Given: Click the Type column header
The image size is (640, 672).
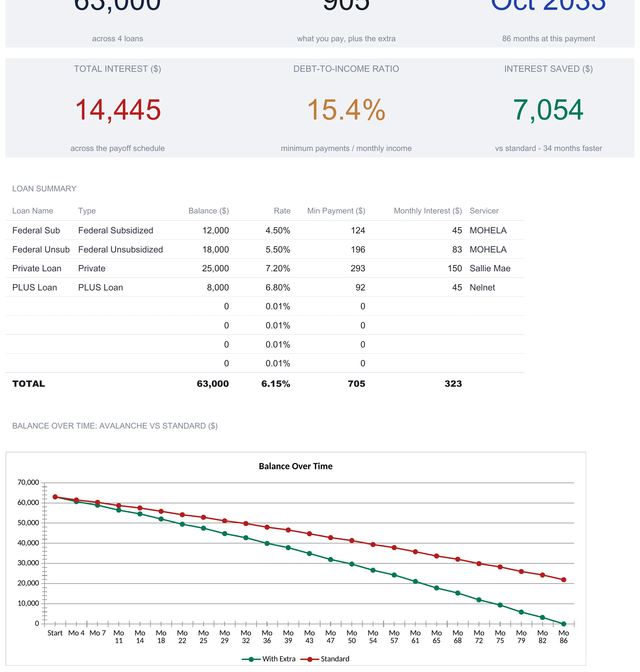Looking at the screenshot, I should point(87,211).
